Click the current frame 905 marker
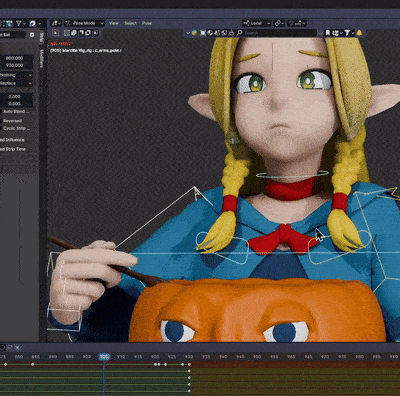Image resolution: width=400 pixels, height=396 pixels. pyautogui.click(x=104, y=357)
